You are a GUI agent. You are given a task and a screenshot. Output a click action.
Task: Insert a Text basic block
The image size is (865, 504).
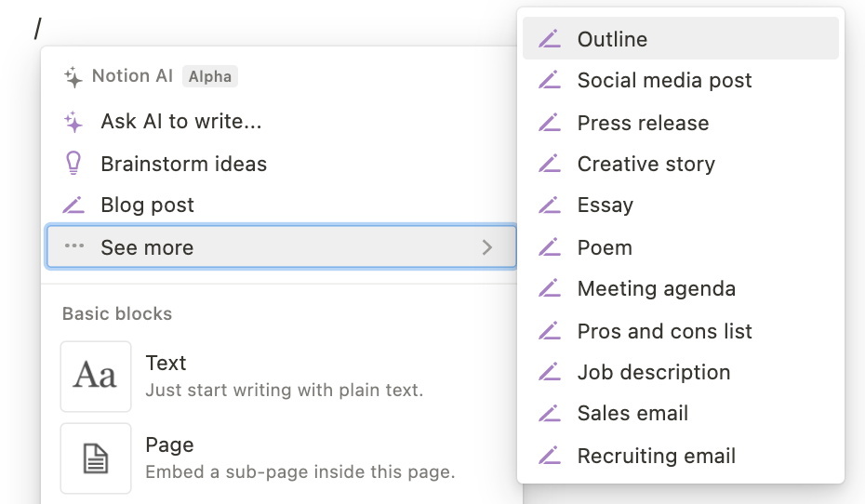pos(281,376)
